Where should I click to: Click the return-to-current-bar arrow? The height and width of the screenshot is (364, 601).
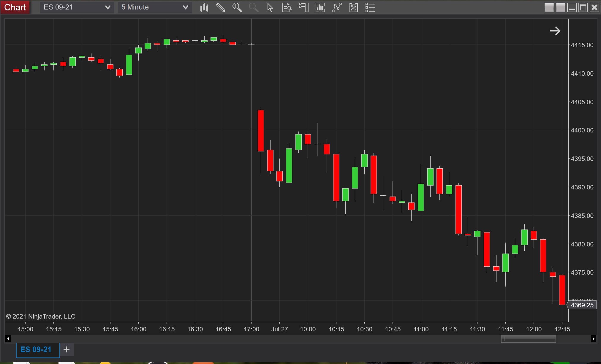pos(555,31)
